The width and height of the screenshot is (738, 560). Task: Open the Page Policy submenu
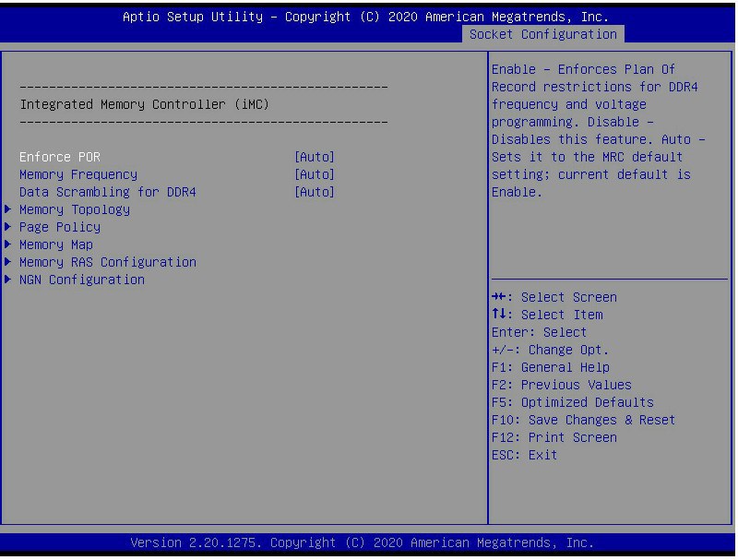pyautogui.click(x=60, y=227)
